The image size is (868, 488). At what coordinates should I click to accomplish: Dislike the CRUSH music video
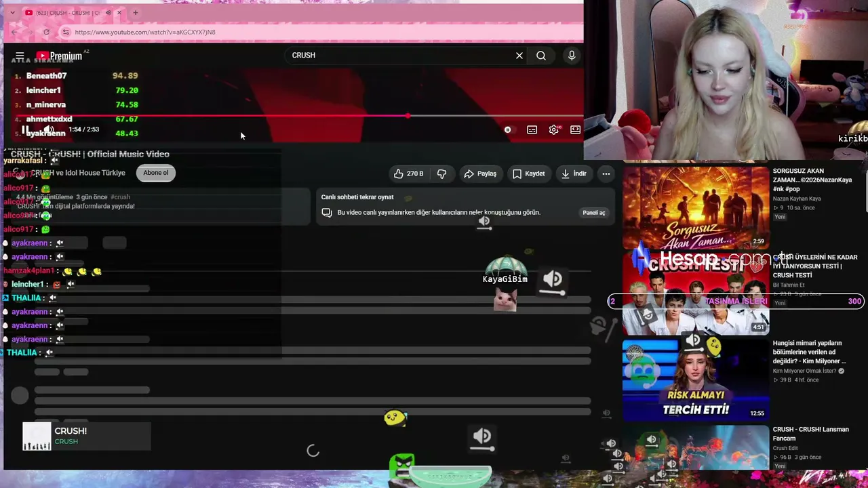[441, 174]
